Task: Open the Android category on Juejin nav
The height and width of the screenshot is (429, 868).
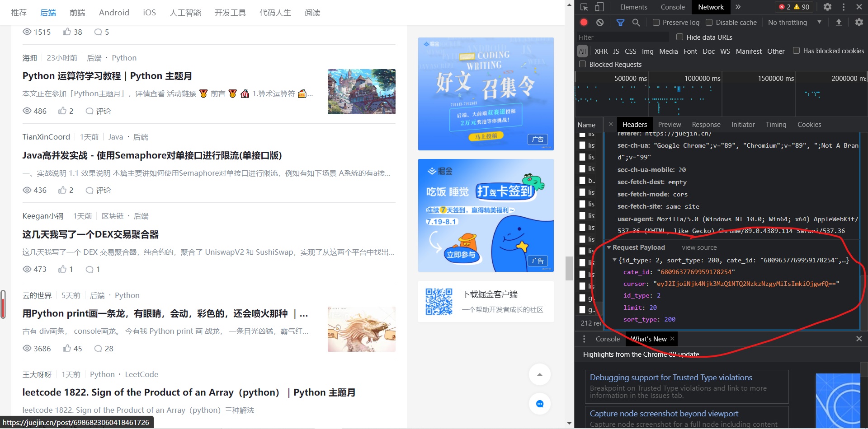Action: click(114, 13)
